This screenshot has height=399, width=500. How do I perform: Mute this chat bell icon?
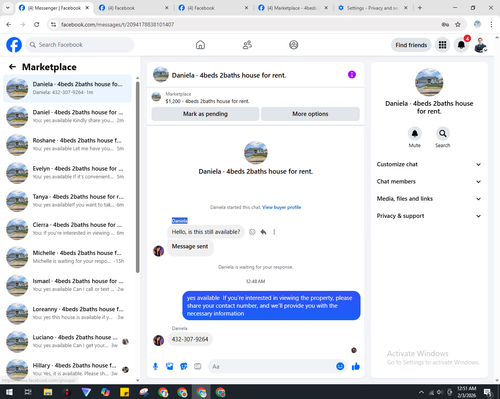pos(415,134)
